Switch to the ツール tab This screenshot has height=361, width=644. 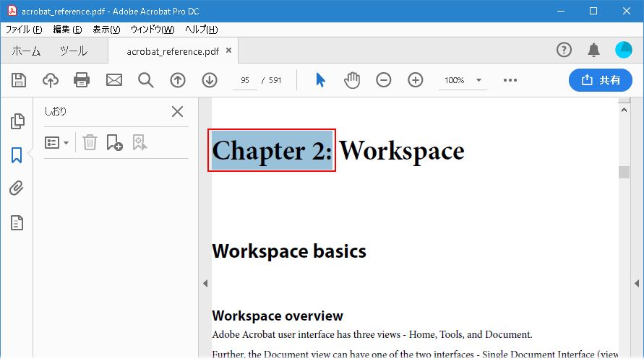(74, 51)
